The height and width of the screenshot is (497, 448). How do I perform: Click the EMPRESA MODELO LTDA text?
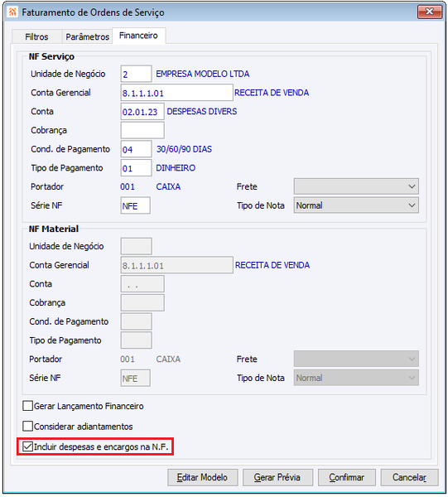click(x=202, y=74)
